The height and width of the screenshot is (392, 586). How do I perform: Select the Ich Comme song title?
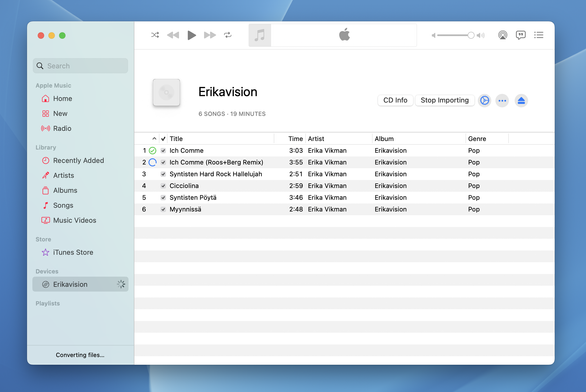[186, 151]
